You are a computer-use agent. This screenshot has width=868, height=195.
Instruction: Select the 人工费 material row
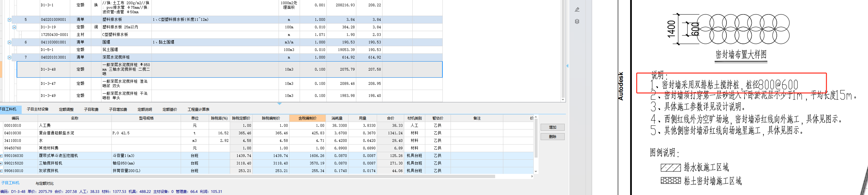tap(267, 126)
